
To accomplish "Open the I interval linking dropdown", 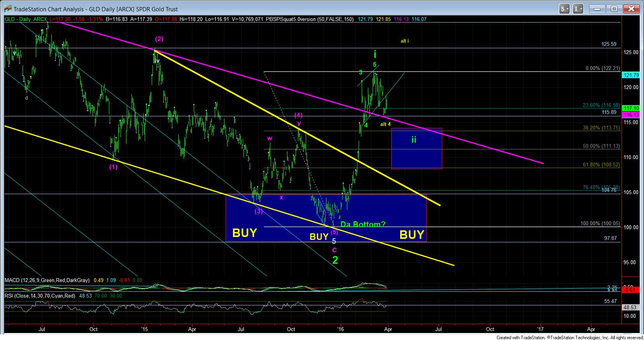I will click(578, 9).
